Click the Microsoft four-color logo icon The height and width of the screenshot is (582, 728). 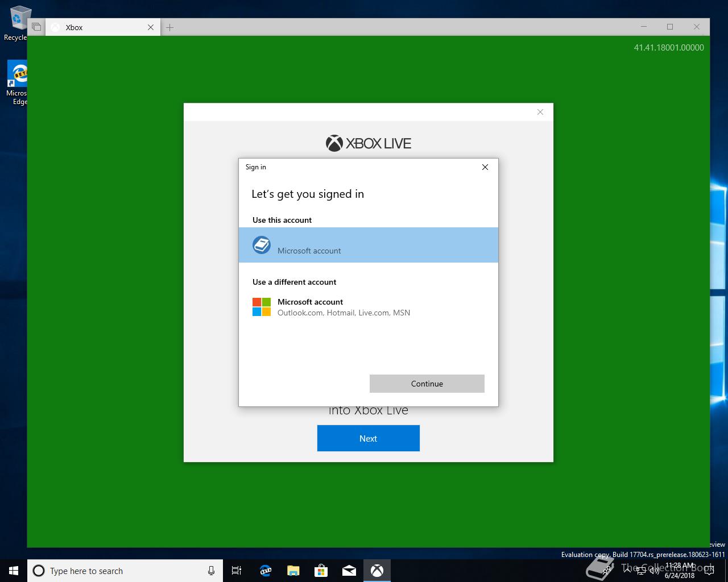tap(262, 307)
